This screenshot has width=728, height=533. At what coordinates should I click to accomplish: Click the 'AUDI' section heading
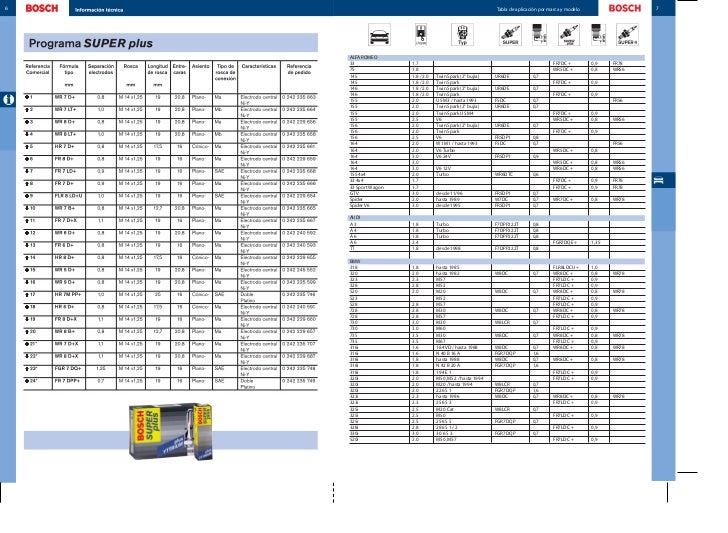point(355,218)
